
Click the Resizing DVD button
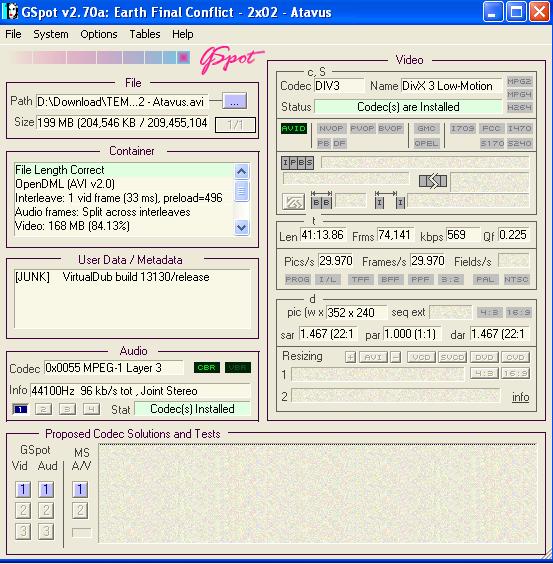484,357
